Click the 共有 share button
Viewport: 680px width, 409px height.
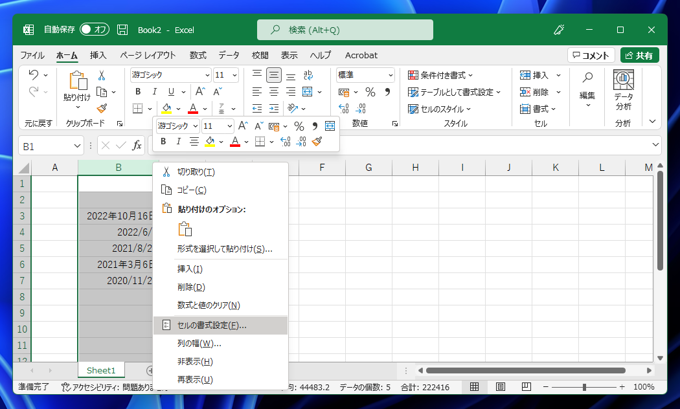(639, 56)
